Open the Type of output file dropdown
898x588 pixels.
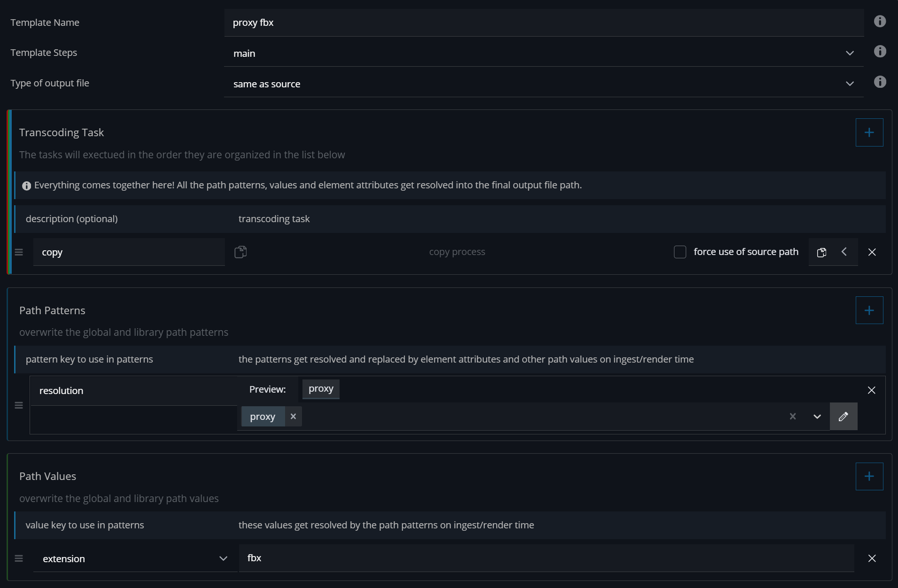[x=849, y=84]
